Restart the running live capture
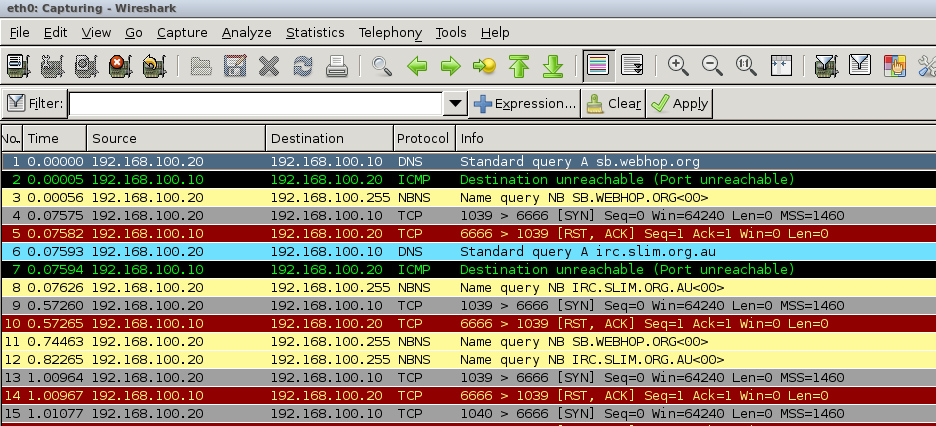 click(x=155, y=65)
